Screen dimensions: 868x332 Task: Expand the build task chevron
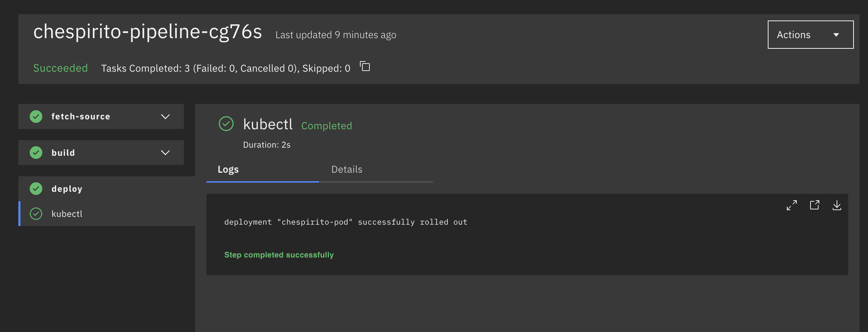point(165,153)
